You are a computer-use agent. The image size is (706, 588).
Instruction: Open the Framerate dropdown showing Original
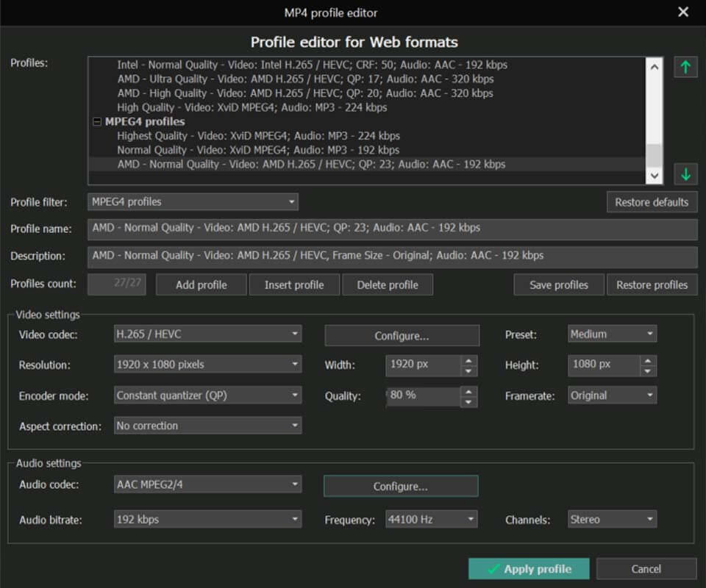[612, 395]
